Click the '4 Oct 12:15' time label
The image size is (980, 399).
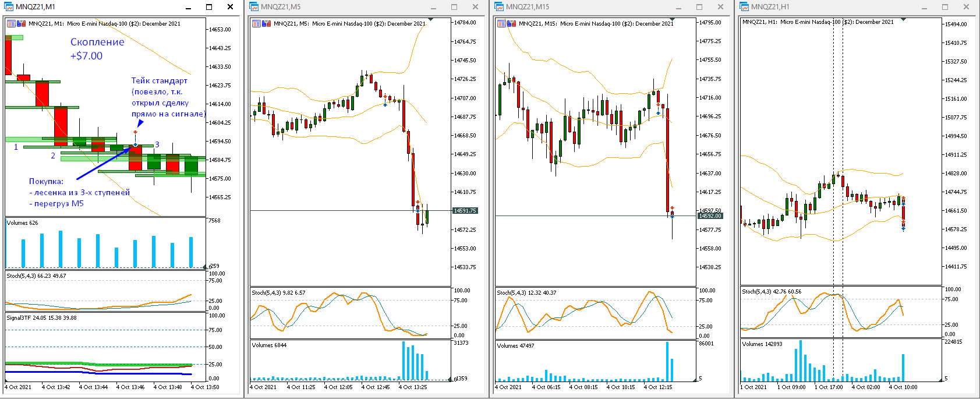pyautogui.click(x=658, y=387)
